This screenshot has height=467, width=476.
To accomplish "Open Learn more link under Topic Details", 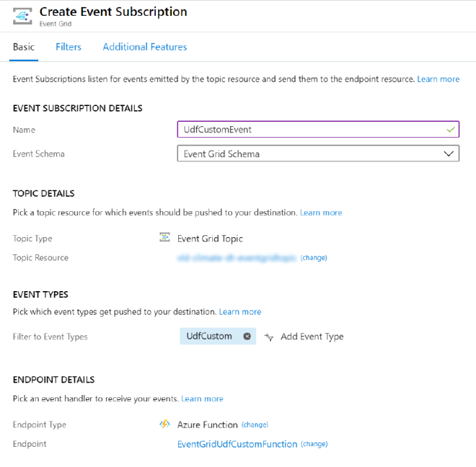I will click(321, 213).
